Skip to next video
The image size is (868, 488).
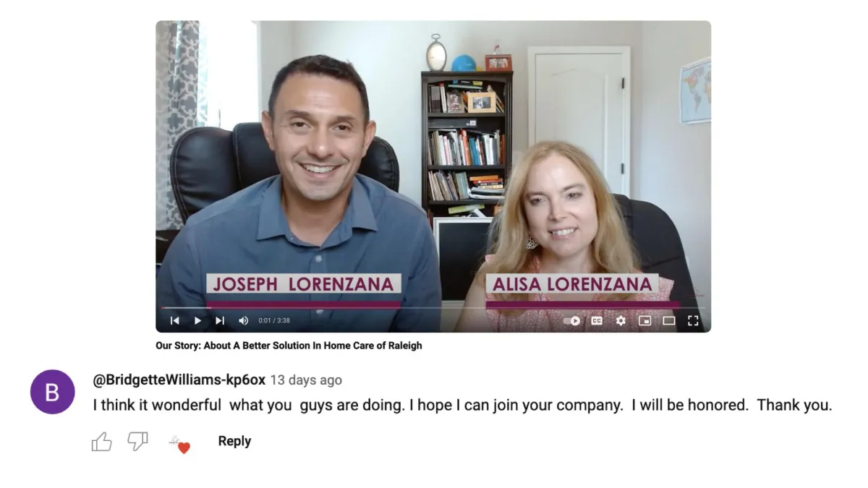click(x=220, y=320)
